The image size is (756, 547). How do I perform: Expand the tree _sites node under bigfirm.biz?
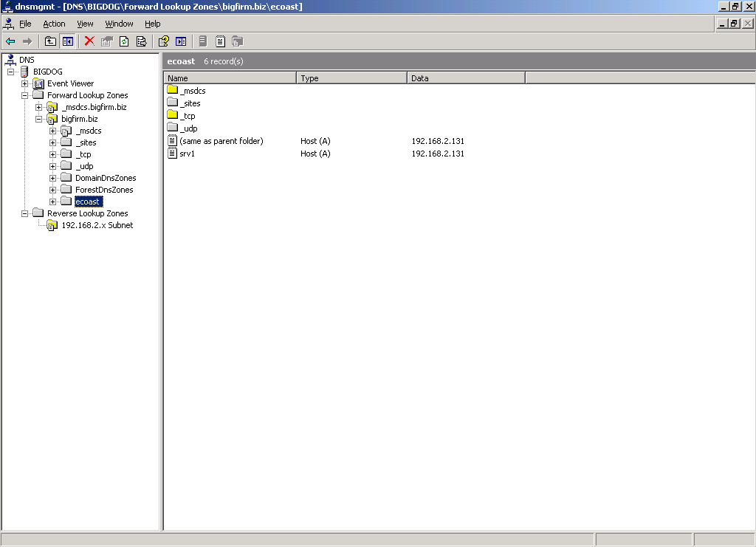pyautogui.click(x=52, y=142)
